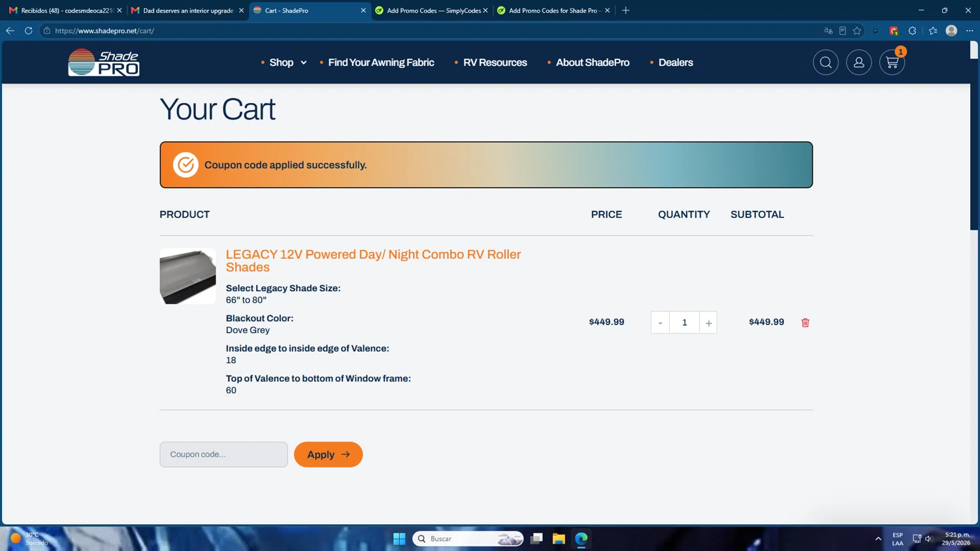
Task: View site information lock icon
Action: 47,31
